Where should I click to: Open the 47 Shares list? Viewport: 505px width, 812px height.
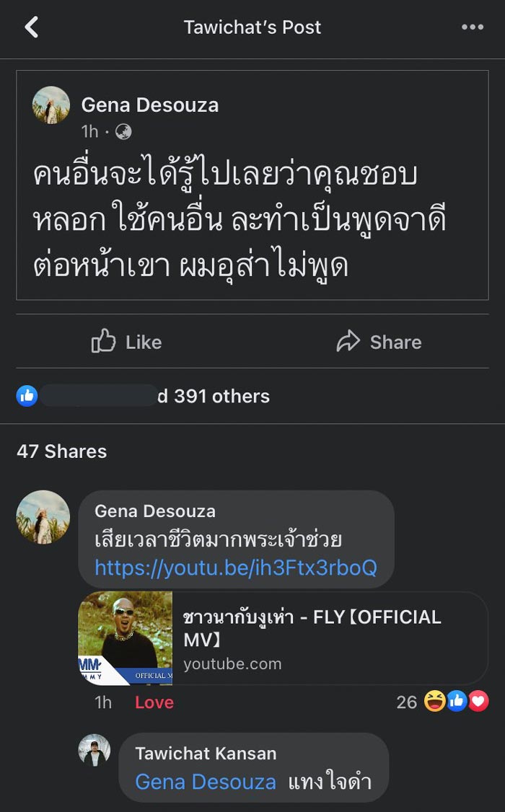[62, 451]
